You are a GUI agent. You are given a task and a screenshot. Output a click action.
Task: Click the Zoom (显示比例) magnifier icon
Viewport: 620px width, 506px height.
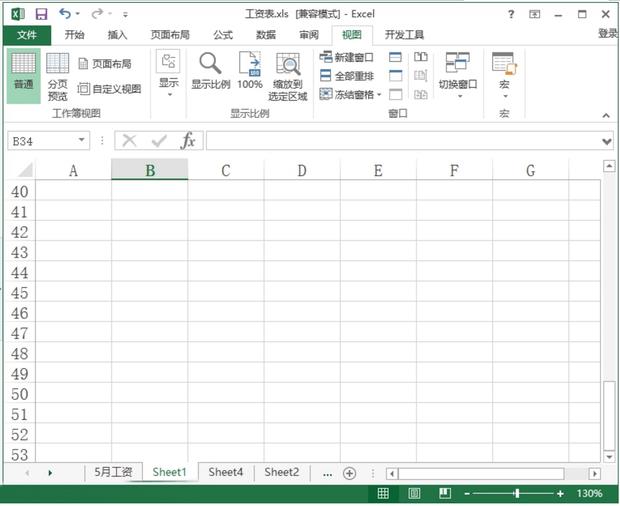(x=210, y=65)
